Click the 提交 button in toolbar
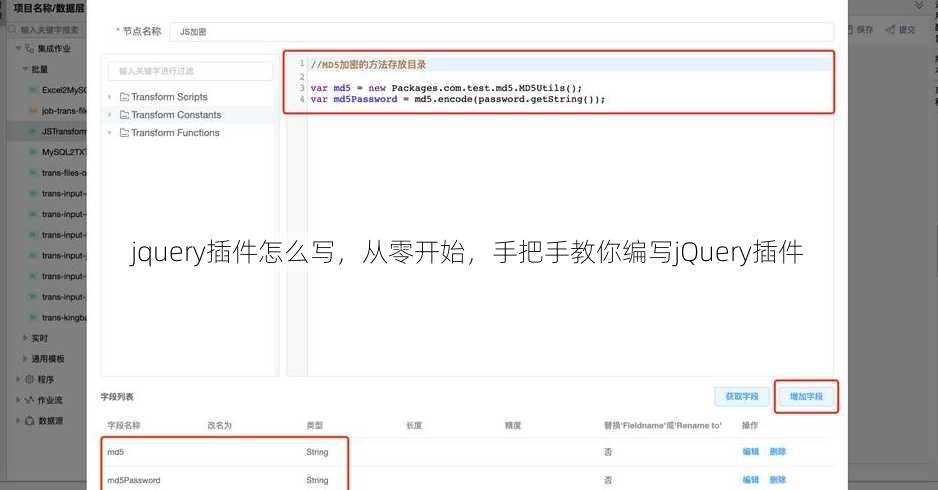The width and height of the screenshot is (938, 490). click(901, 29)
